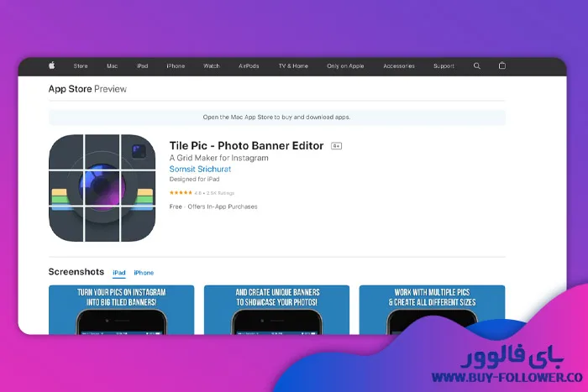Click the Apple logo icon

pyautogui.click(x=52, y=65)
